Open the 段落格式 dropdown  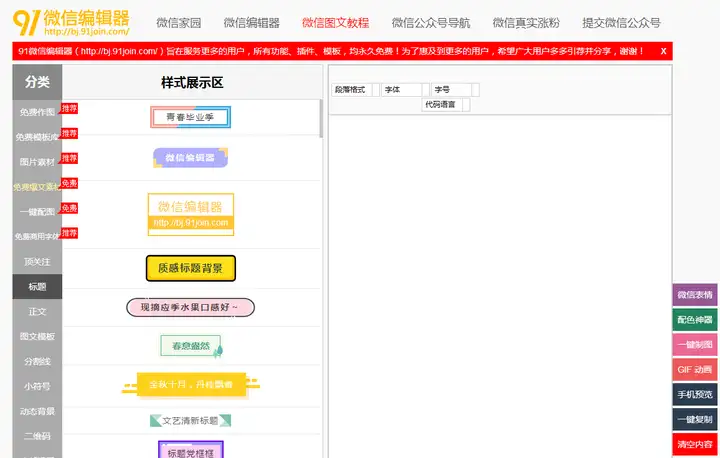point(355,90)
